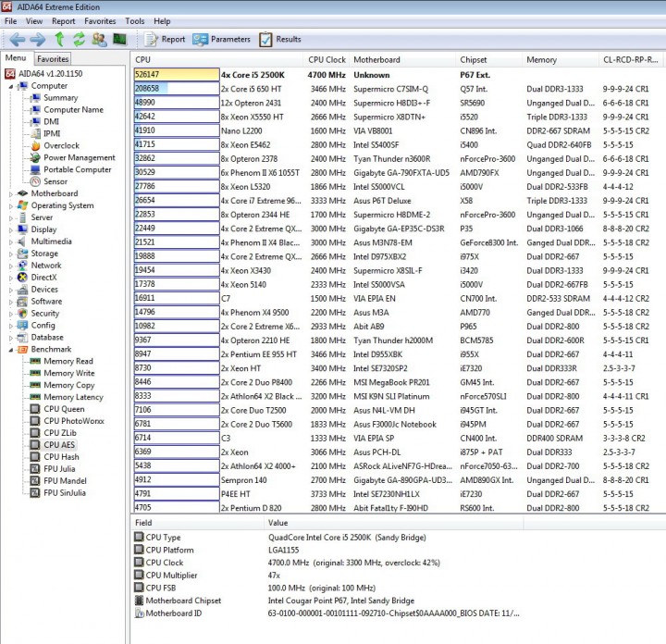
Task: Click the 208658 score bar
Action: [x=177, y=89]
